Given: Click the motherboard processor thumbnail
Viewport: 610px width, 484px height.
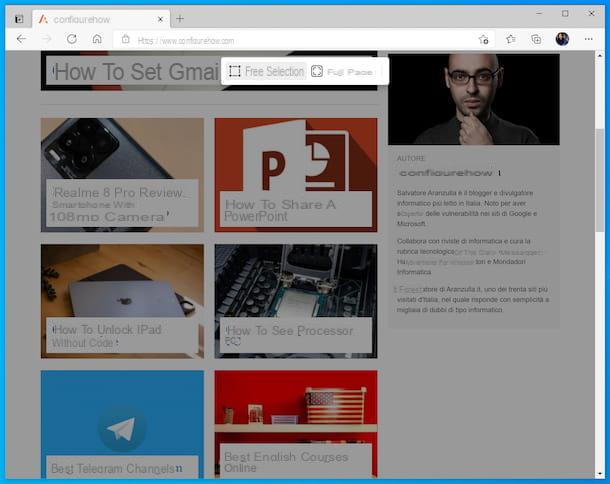Looking at the screenshot, I should click(296, 281).
